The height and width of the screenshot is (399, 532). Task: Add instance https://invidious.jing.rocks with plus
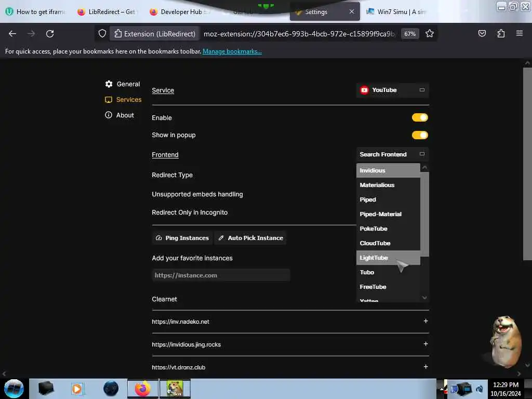coord(425,344)
